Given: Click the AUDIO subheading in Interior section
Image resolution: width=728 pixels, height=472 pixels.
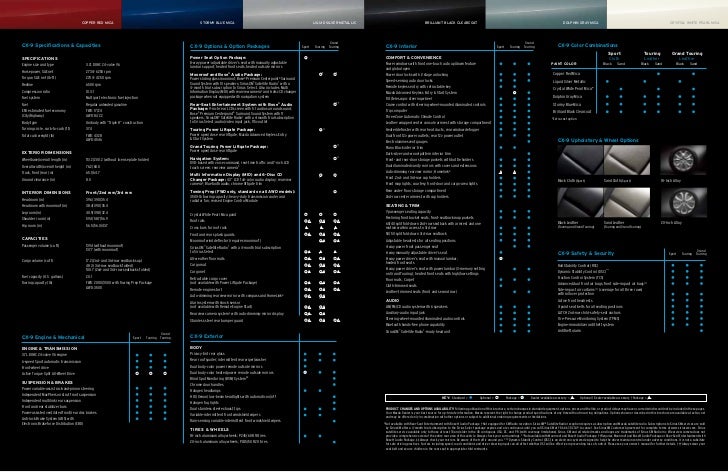Looking at the screenshot, I should (392, 301).
